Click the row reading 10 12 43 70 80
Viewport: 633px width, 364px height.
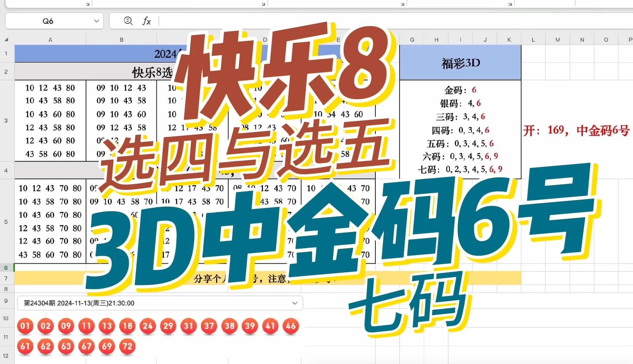50,188
